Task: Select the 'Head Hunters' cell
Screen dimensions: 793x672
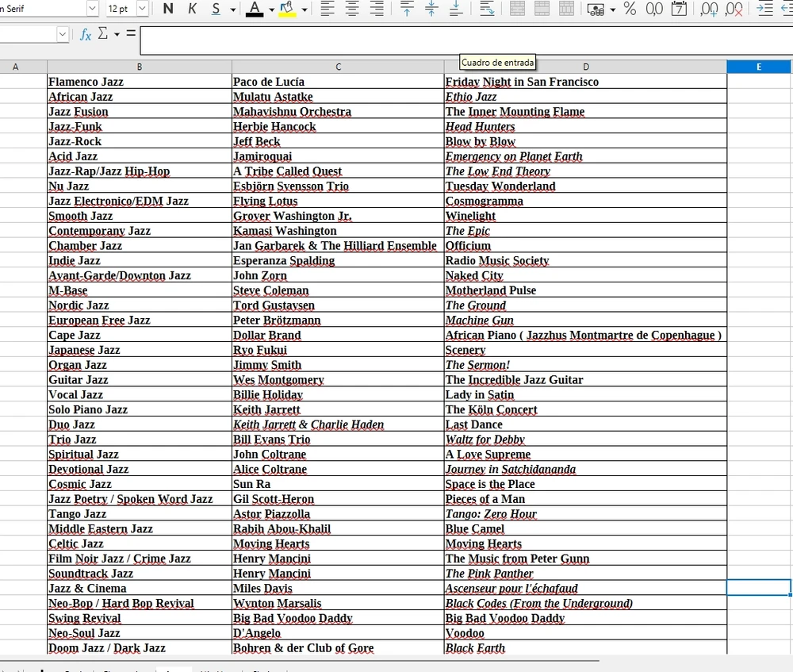Action: click(x=586, y=126)
